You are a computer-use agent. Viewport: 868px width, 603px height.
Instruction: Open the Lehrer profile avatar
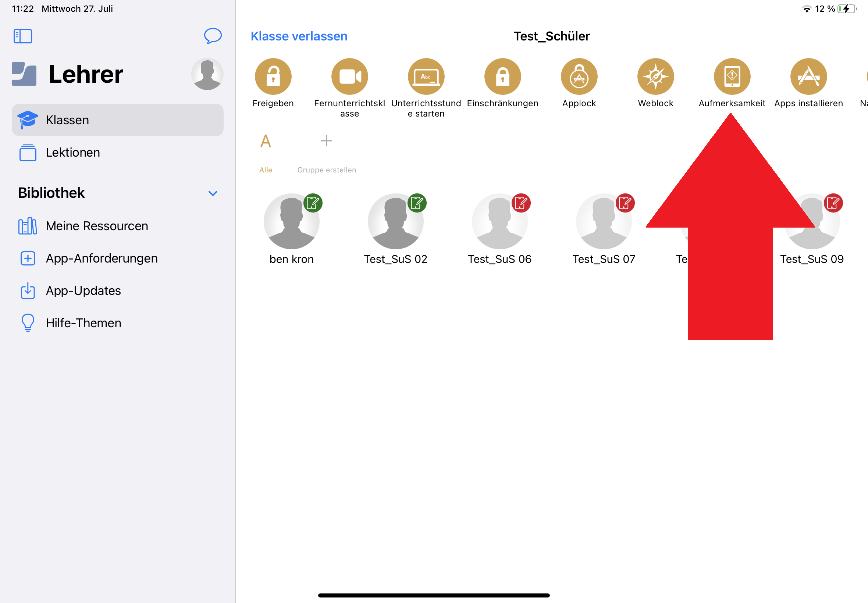207,74
